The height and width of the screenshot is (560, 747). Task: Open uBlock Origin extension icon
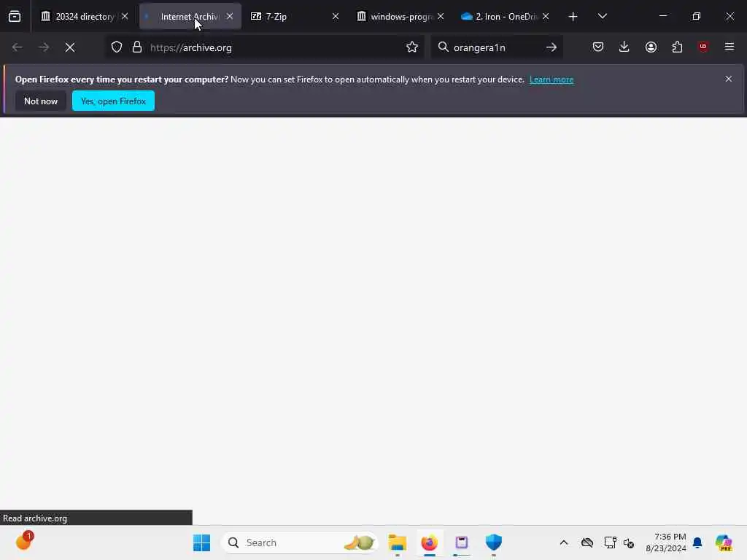tap(703, 47)
